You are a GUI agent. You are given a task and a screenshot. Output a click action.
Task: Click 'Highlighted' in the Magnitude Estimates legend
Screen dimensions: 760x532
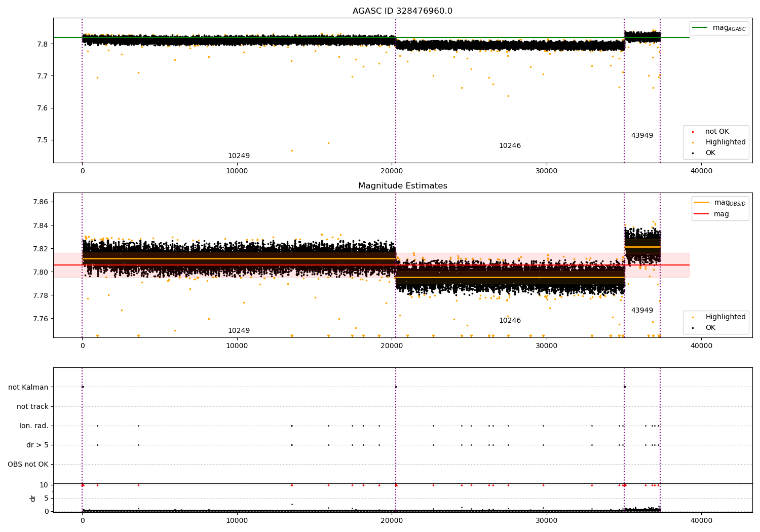pyautogui.click(x=726, y=317)
